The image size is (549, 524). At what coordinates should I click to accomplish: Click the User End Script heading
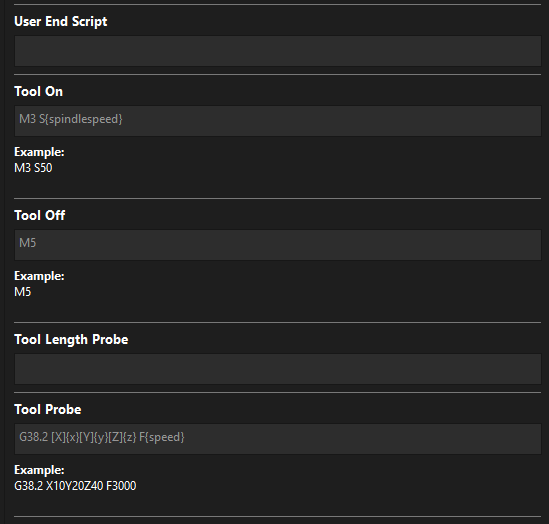61,21
